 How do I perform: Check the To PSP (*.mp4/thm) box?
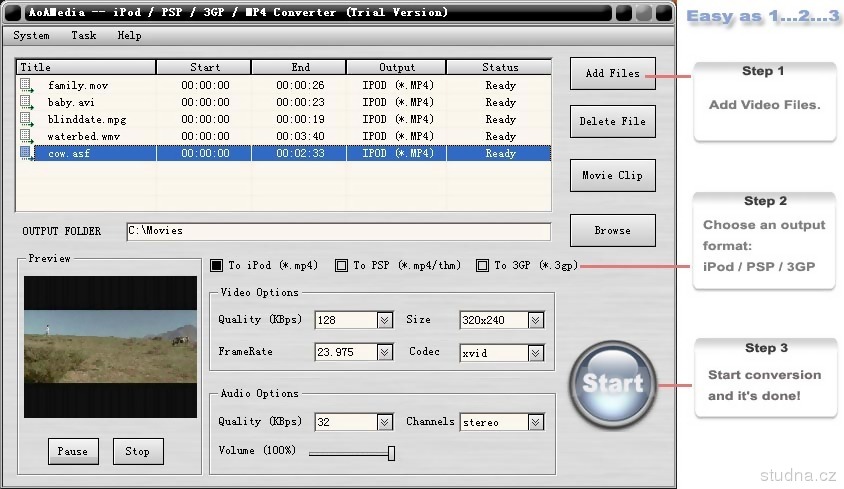click(342, 266)
